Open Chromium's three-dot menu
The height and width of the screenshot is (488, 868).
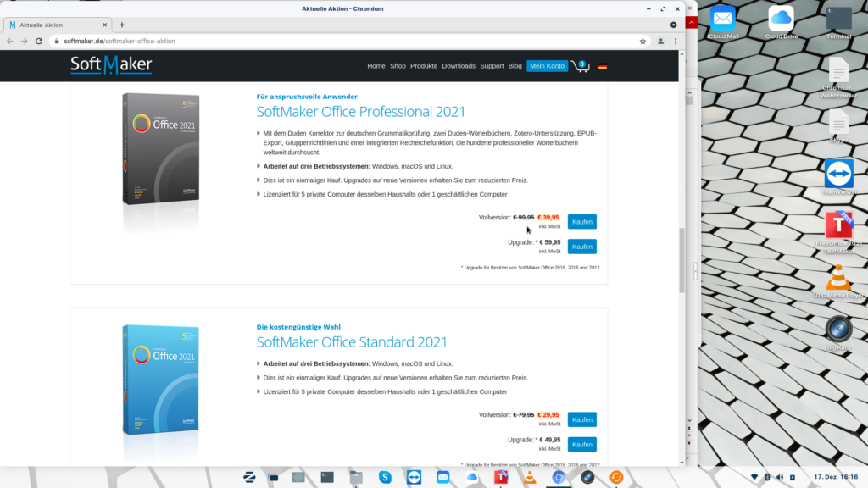point(676,41)
